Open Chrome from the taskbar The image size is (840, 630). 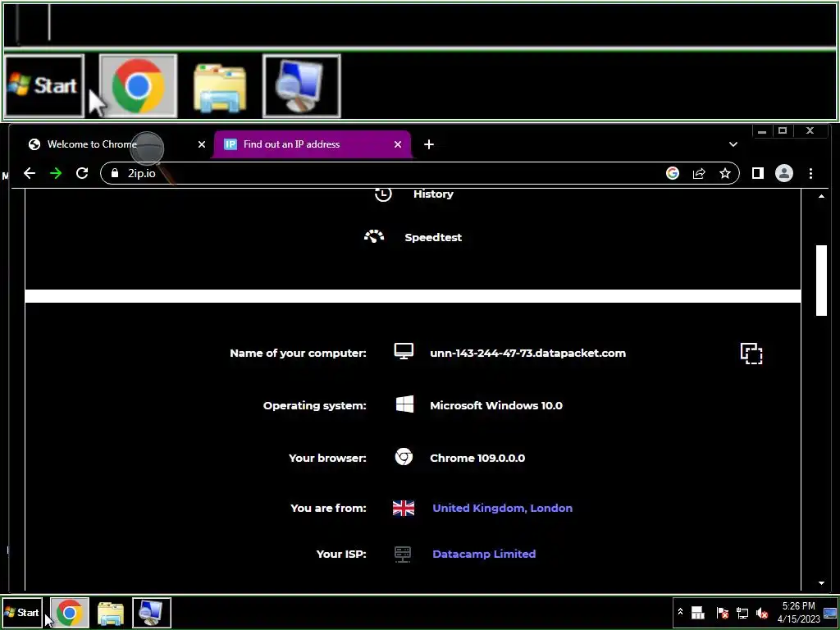point(70,612)
